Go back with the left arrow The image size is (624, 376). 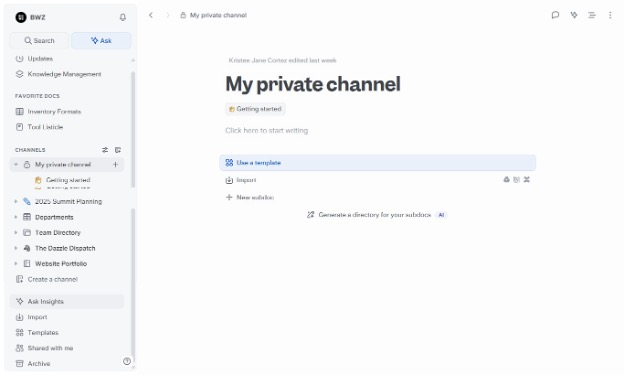coord(151,15)
